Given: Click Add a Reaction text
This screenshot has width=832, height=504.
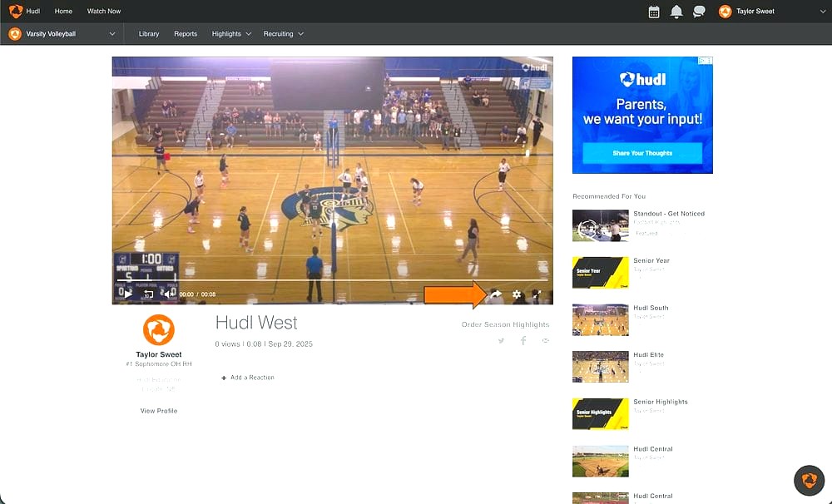Looking at the screenshot, I should [x=252, y=378].
